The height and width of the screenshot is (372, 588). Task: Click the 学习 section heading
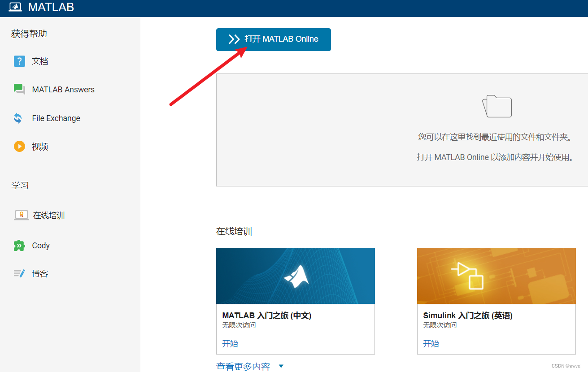click(20, 186)
